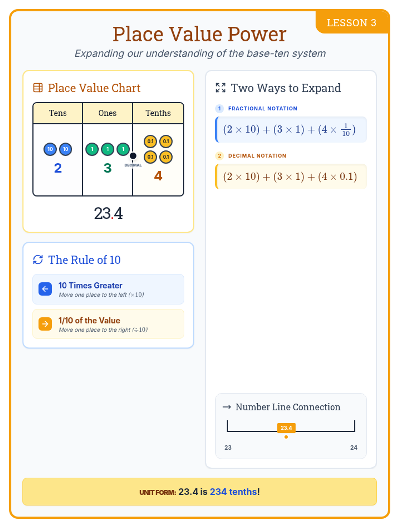Click the black decimal point dot in chart
The width and height of the screenshot is (399, 532).
pos(133,156)
